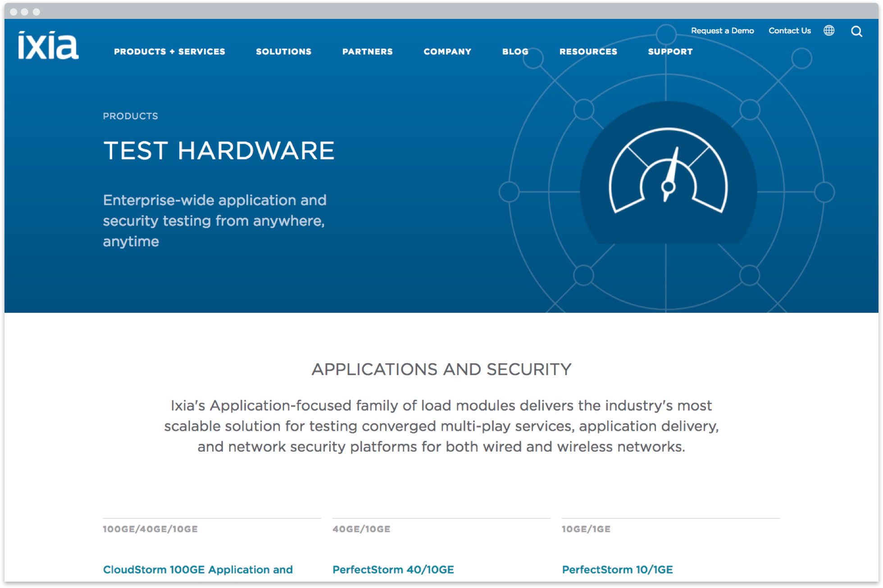Click the APPLICATIONS AND SECURITY heading
Image resolution: width=883 pixels, height=588 pixels.
[441, 369]
